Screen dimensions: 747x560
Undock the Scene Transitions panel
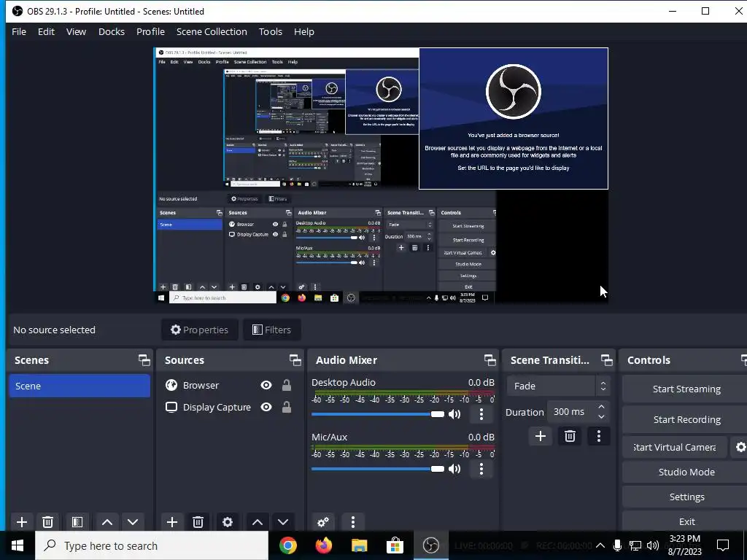(606, 360)
